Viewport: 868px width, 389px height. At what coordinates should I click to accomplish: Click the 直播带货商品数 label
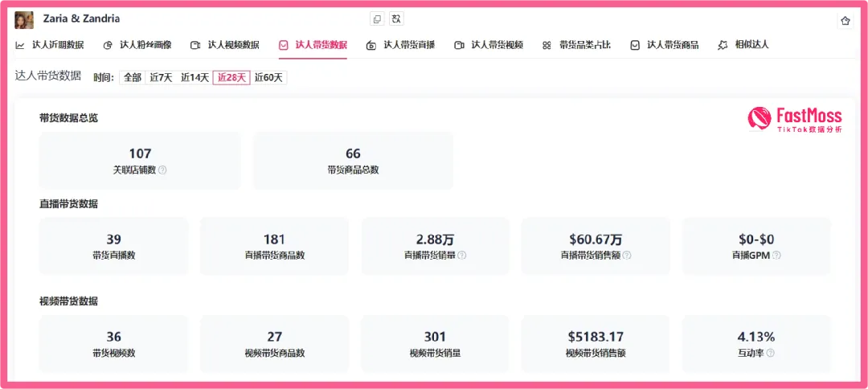[x=275, y=256]
